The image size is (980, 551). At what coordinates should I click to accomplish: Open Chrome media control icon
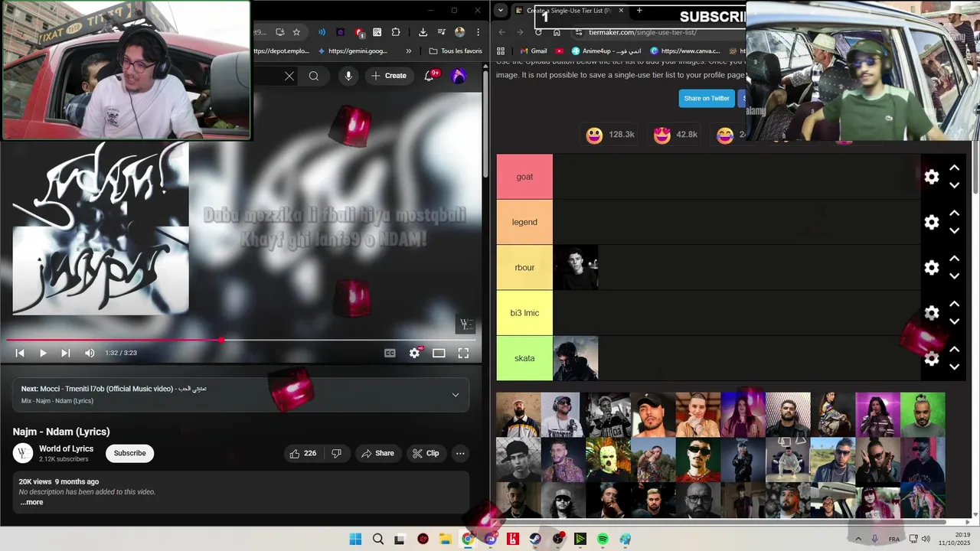(x=441, y=32)
